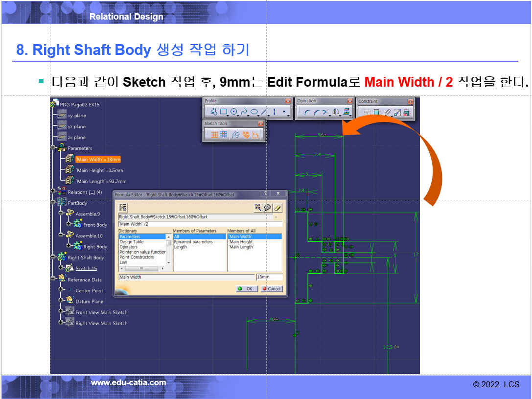Click the Dictionary list horizontal scrollbar
This screenshot has height=399, width=532.
pos(142,268)
